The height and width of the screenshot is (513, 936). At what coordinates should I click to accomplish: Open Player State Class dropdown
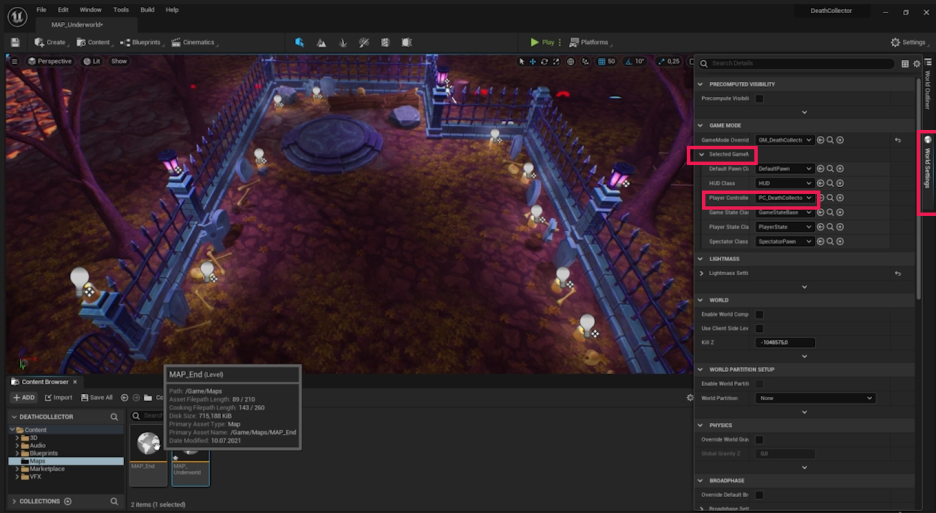tap(784, 227)
